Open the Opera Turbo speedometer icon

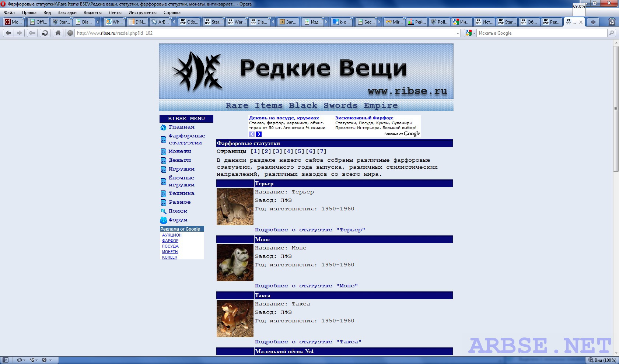point(44,360)
